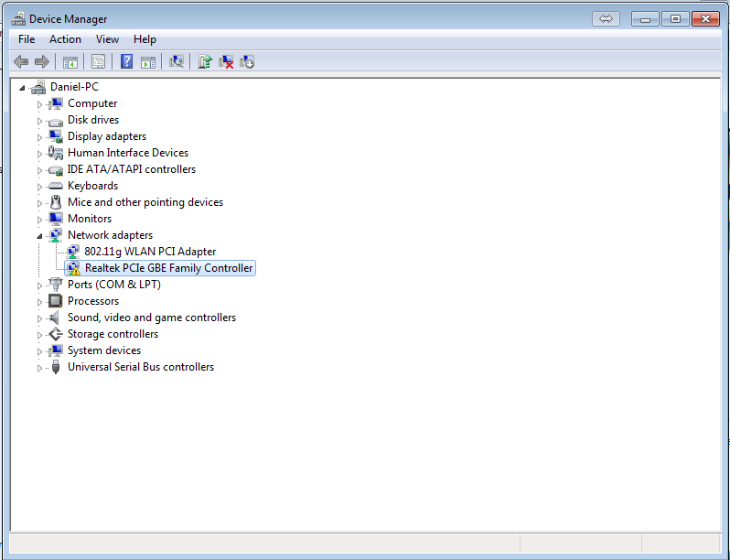Screen dimensions: 730x560
Task: Click the Storage controllers icon
Action: point(56,334)
